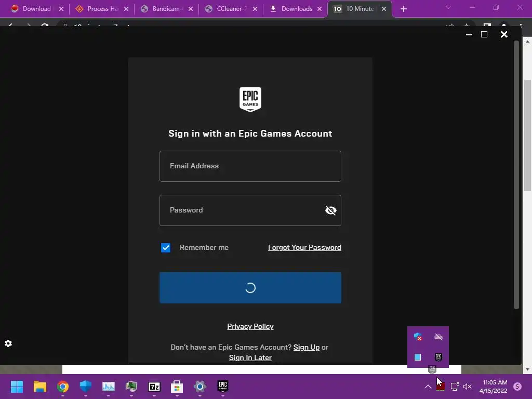
Task: Close the Process Ha tab
Action: [126, 9]
